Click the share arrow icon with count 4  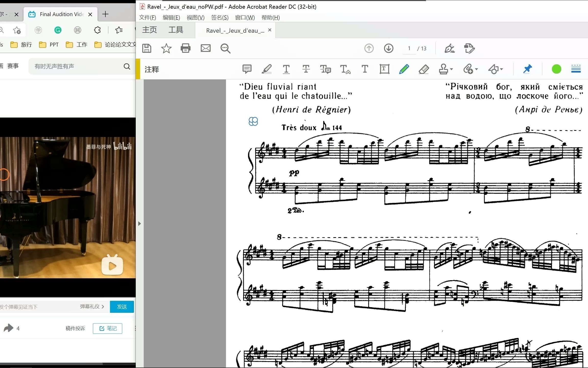click(8, 328)
